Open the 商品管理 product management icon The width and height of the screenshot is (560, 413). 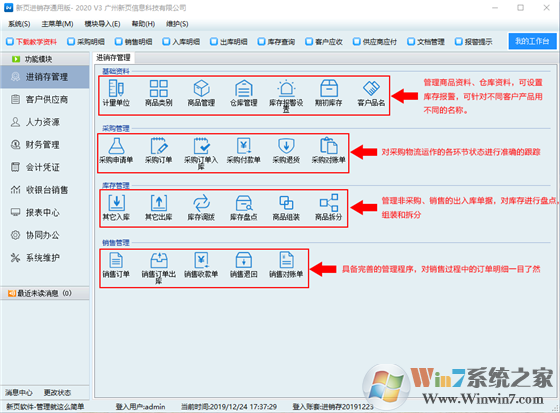pyautogui.click(x=201, y=93)
